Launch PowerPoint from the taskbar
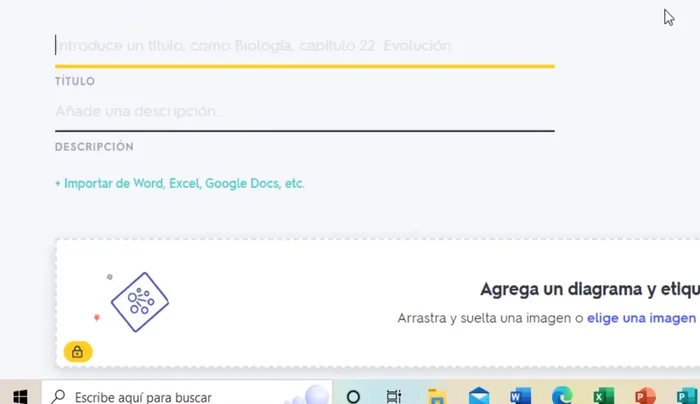The width and height of the screenshot is (700, 404). click(645, 396)
